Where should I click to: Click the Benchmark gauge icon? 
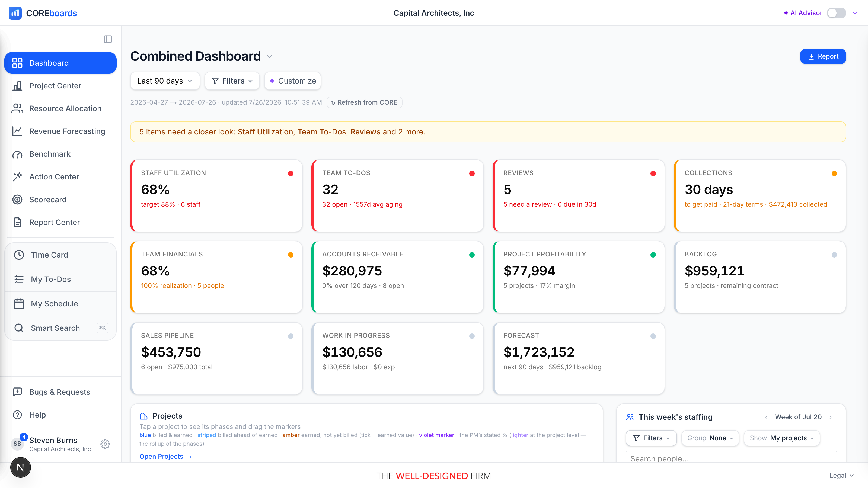(x=18, y=154)
